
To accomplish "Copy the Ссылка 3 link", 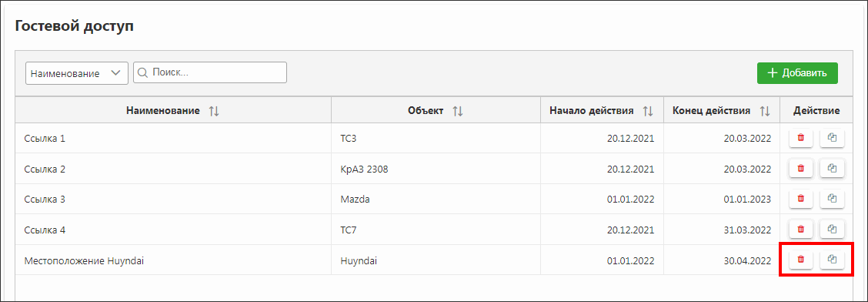I will [x=832, y=198].
